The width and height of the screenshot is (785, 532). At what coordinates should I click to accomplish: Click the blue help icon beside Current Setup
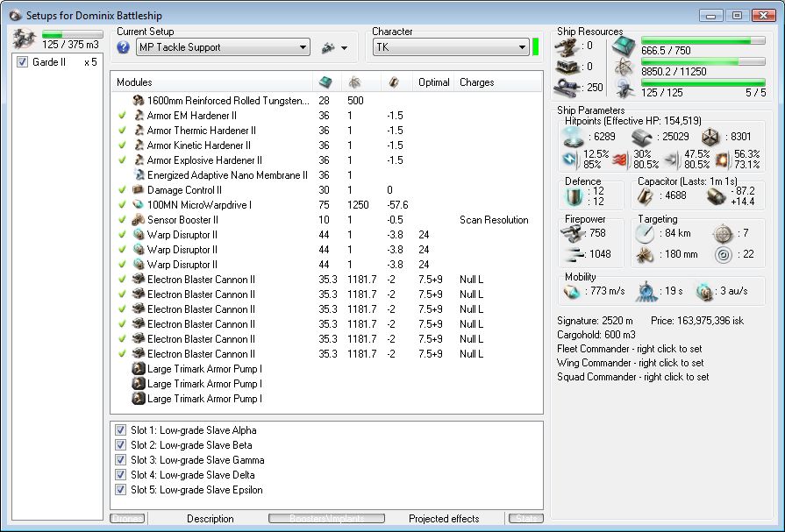pyautogui.click(x=124, y=47)
